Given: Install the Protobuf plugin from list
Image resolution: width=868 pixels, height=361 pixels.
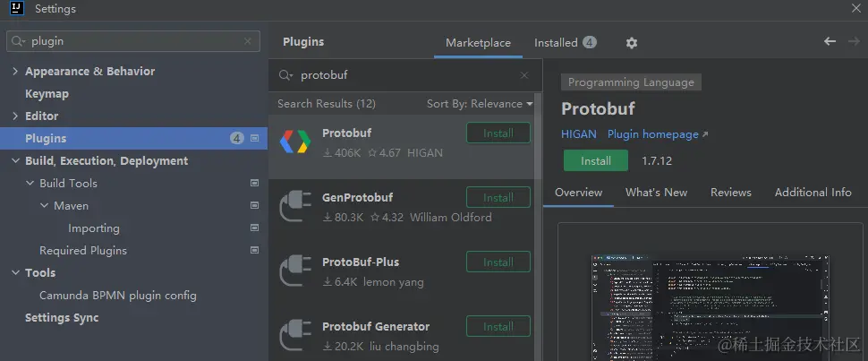Looking at the screenshot, I should pyautogui.click(x=498, y=133).
